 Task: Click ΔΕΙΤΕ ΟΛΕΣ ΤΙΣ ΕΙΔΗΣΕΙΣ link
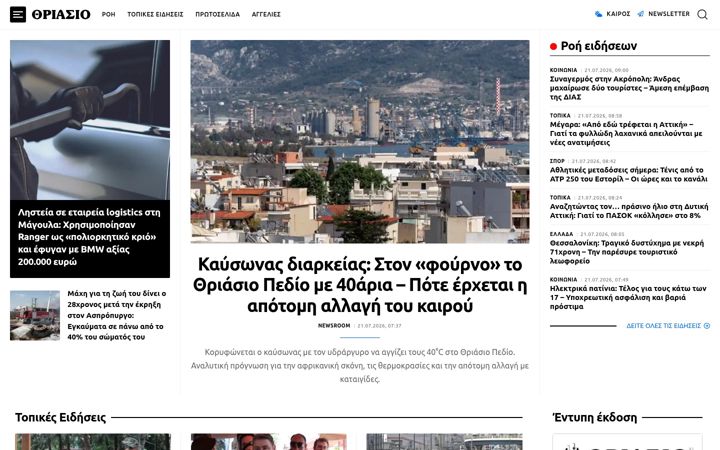pos(664,326)
